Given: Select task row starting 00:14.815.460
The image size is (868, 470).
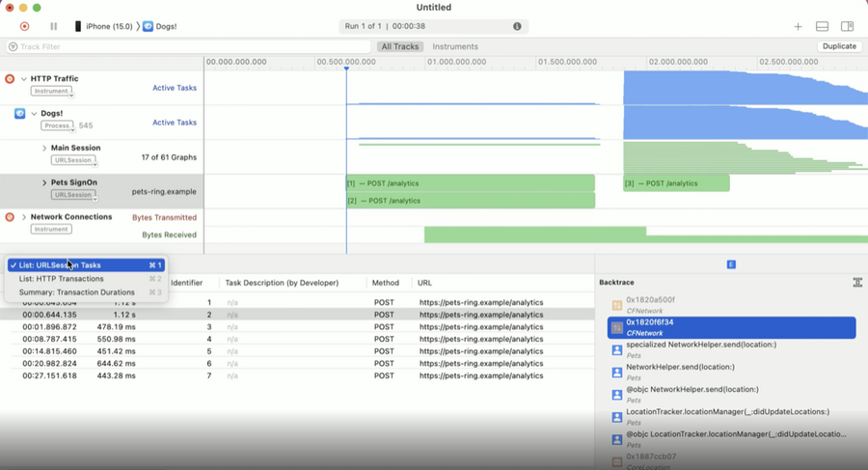Looking at the screenshot, I should pos(297,351).
